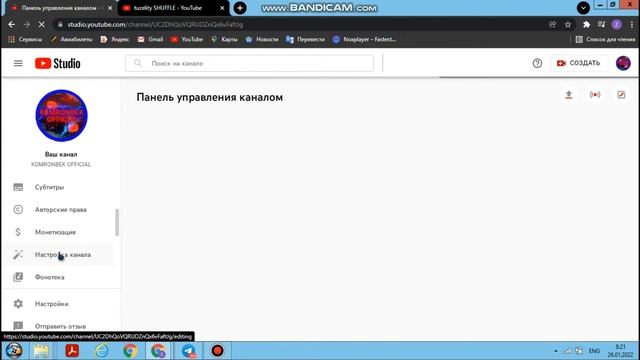Click the magic wand customization icon
The height and width of the screenshot is (360, 640).
pos(18,254)
